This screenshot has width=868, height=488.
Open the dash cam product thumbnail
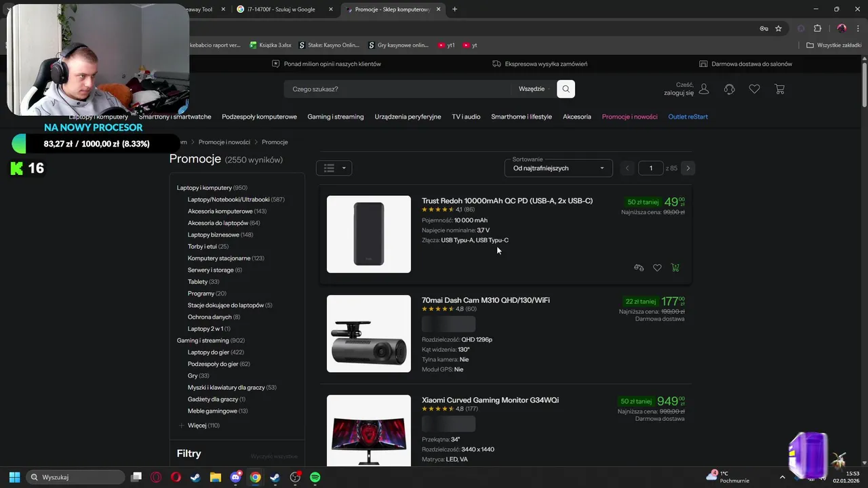369,333
